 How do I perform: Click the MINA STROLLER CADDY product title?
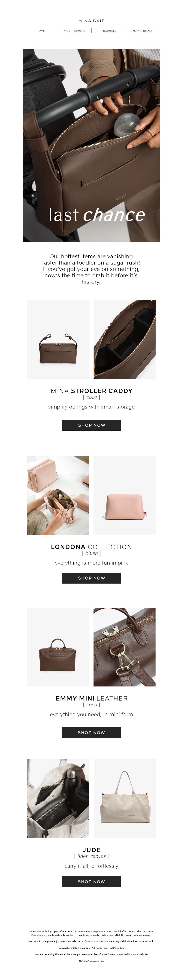(91, 391)
